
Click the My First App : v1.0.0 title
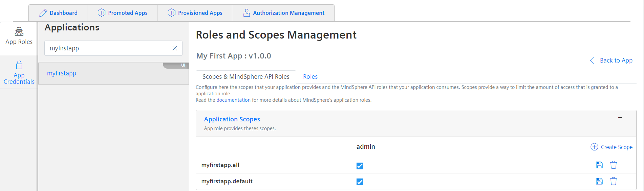pos(234,56)
